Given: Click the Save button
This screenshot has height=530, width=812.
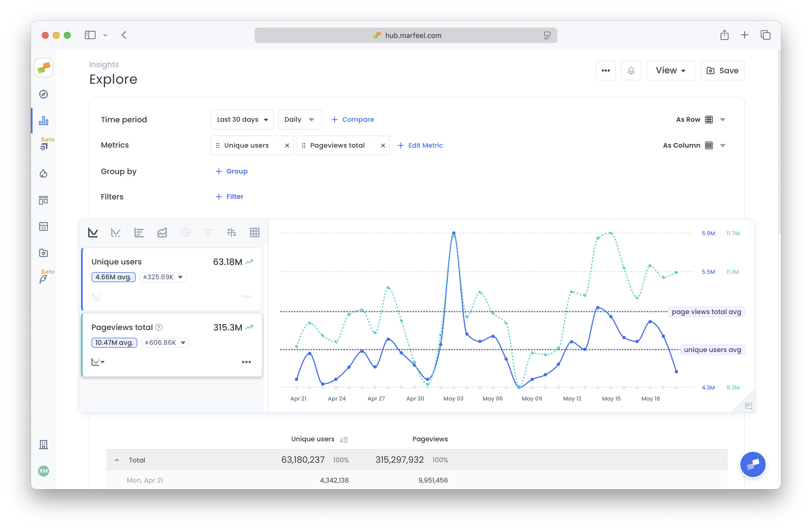Looking at the screenshot, I should [x=722, y=70].
